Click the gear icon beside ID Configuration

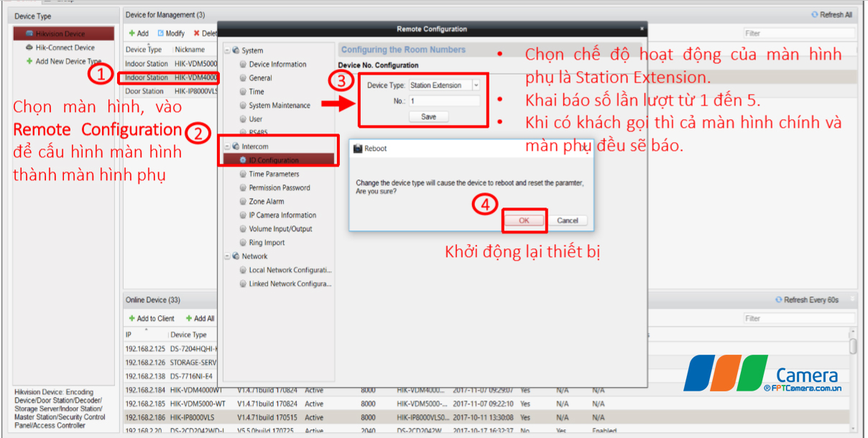tap(243, 160)
